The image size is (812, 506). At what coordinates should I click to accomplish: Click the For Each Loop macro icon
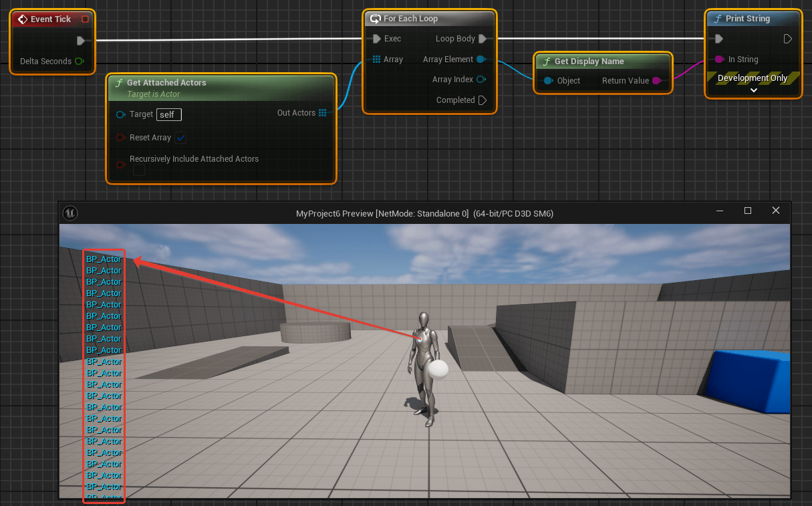point(376,19)
